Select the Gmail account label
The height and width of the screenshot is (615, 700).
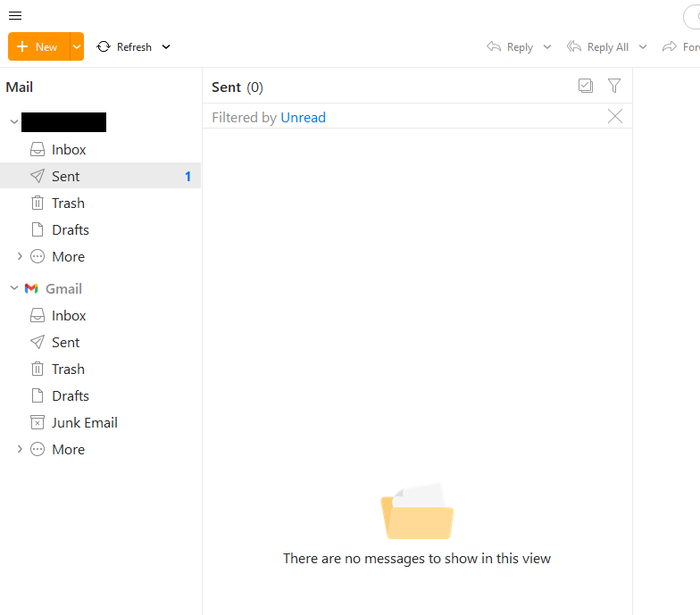point(64,289)
